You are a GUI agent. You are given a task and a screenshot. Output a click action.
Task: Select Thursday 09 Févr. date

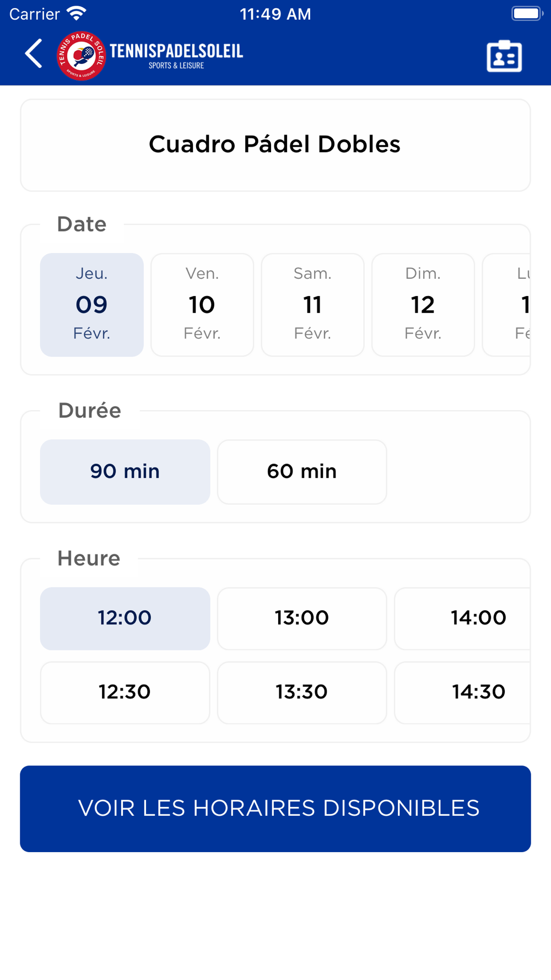click(x=92, y=305)
